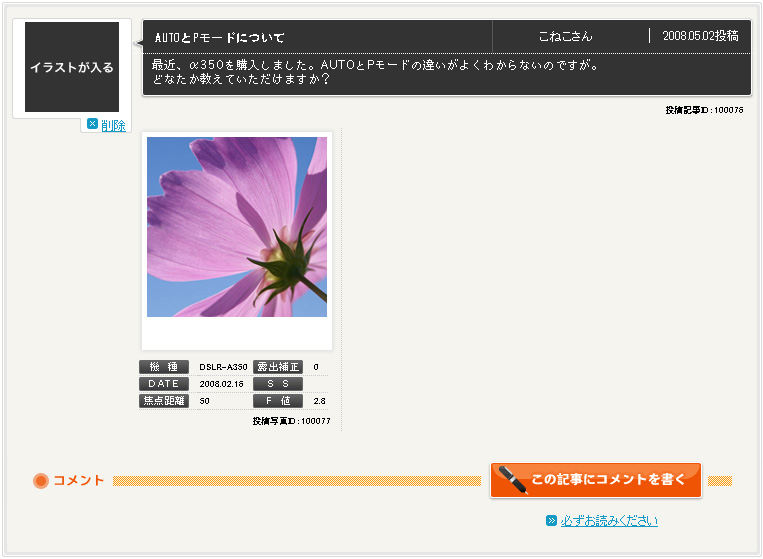Click the post title AUTOとPモードについて
Screen dimensions: 763x559
[x=220, y=37]
